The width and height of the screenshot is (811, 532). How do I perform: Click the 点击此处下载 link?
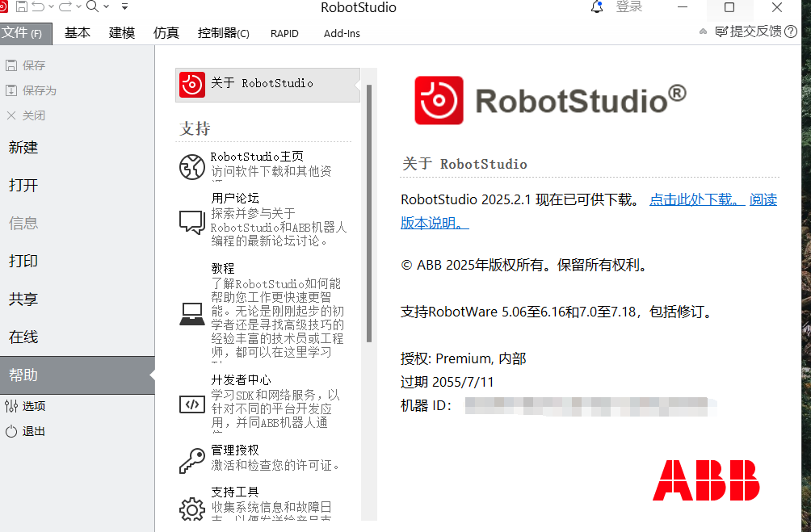pos(696,199)
